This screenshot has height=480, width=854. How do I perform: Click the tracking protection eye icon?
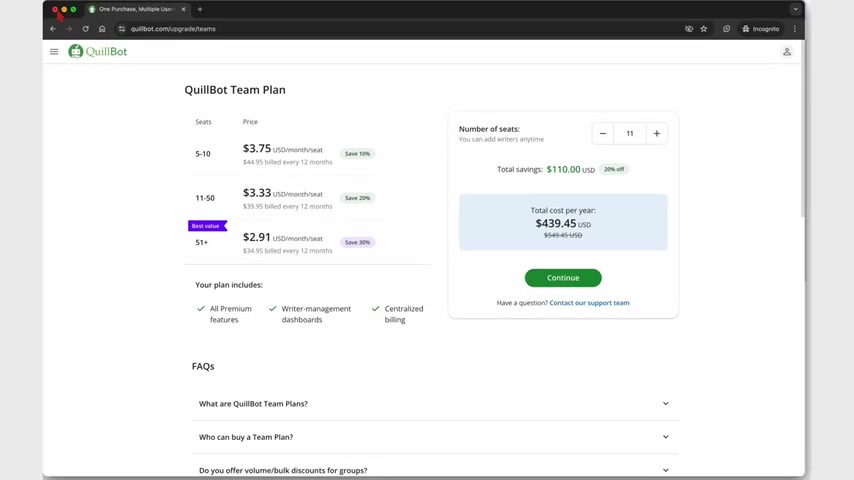pyautogui.click(x=688, y=29)
